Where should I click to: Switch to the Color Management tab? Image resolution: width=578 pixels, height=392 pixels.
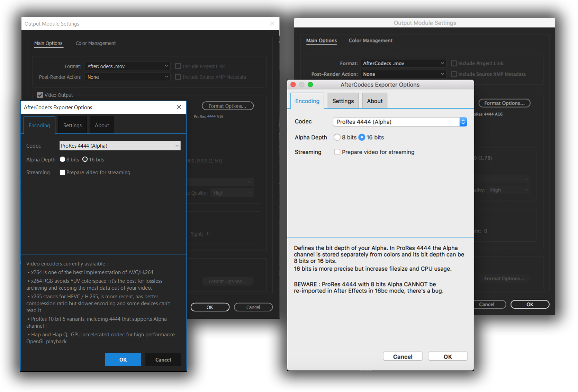tap(96, 43)
